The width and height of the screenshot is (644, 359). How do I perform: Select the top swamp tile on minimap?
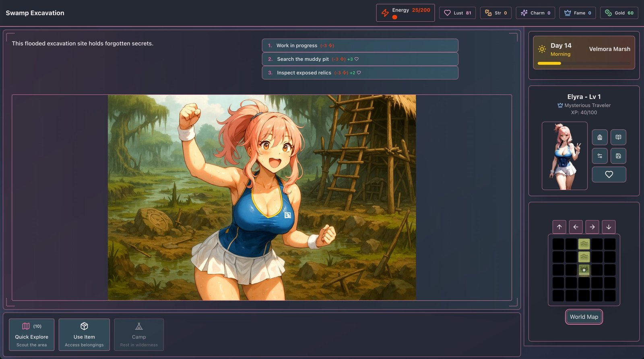pyautogui.click(x=584, y=244)
